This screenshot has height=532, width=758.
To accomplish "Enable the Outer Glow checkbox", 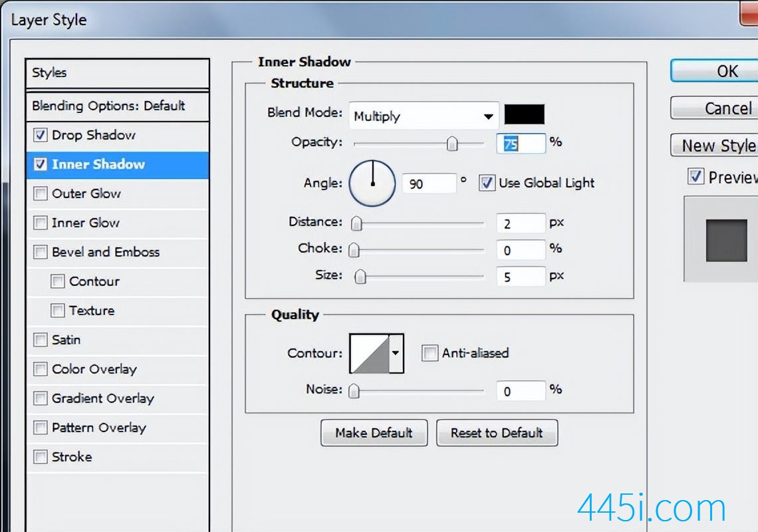I will tap(40, 194).
